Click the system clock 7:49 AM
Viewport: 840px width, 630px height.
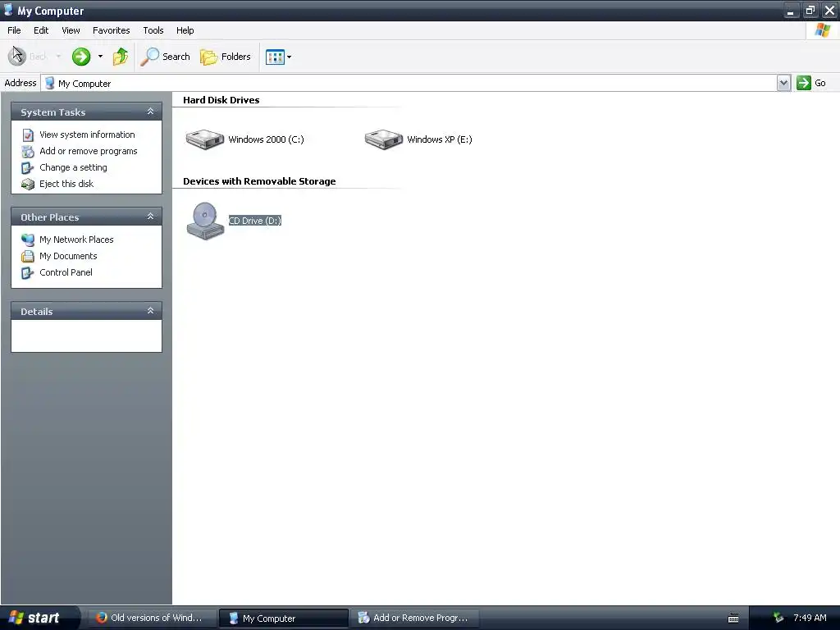(810, 618)
